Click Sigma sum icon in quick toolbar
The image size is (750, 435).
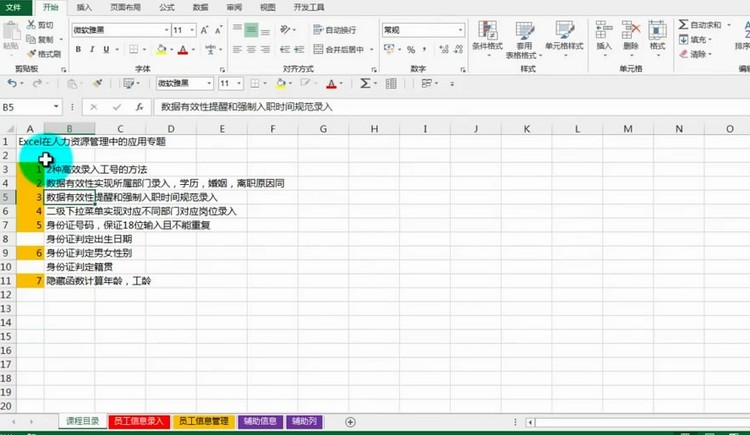[364, 84]
